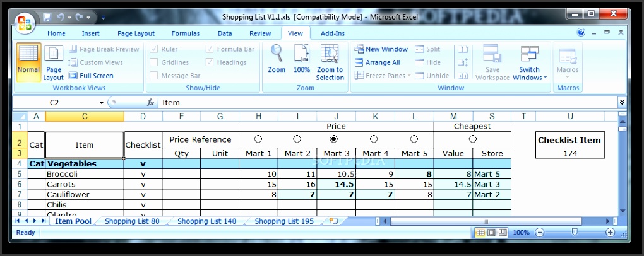Select the Mart 1 price radio button

click(258, 139)
